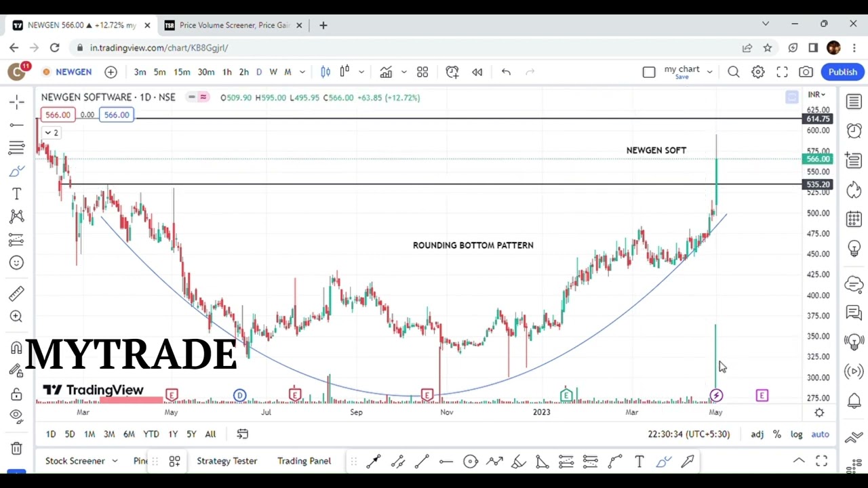Collapse the indicator legend chevron showing 2
The height and width of the screenshot is (488, 868).
(52, 133)
